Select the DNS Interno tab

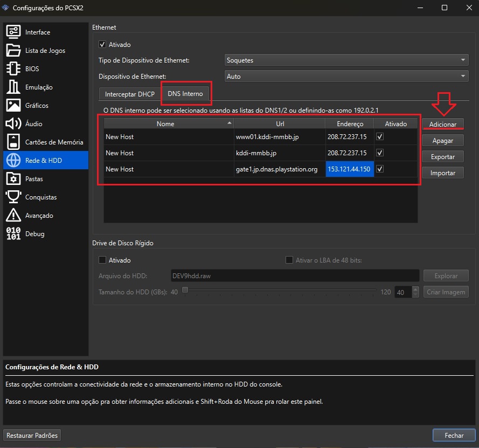coord(185,94)
